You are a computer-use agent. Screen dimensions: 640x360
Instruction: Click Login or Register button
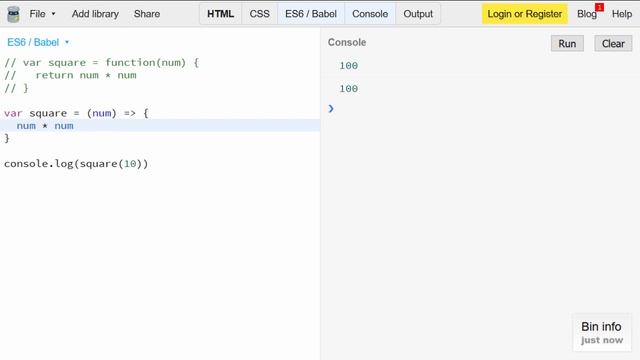[524, 14]
